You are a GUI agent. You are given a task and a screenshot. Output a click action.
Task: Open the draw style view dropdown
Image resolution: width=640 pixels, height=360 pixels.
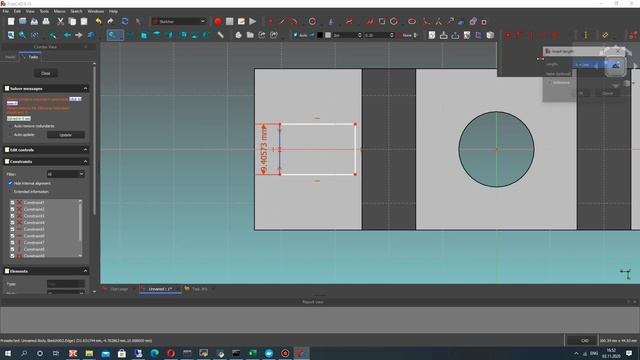coord(115,35)
